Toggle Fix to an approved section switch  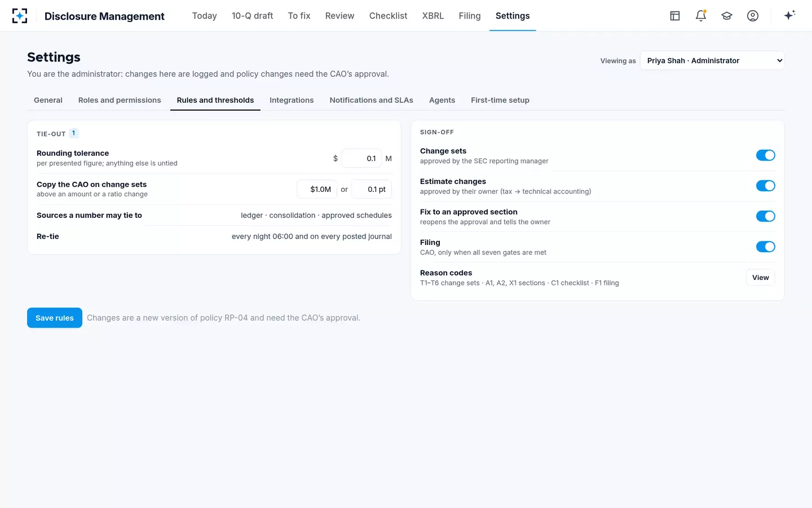click(x=765, y=216)
